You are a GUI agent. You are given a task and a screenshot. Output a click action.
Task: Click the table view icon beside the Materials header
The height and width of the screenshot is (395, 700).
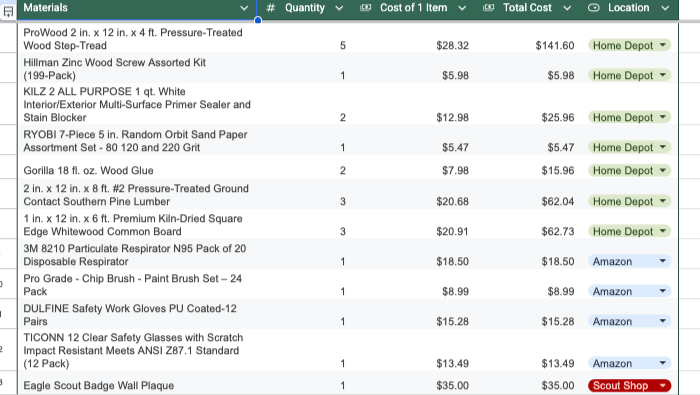[8, 12]
